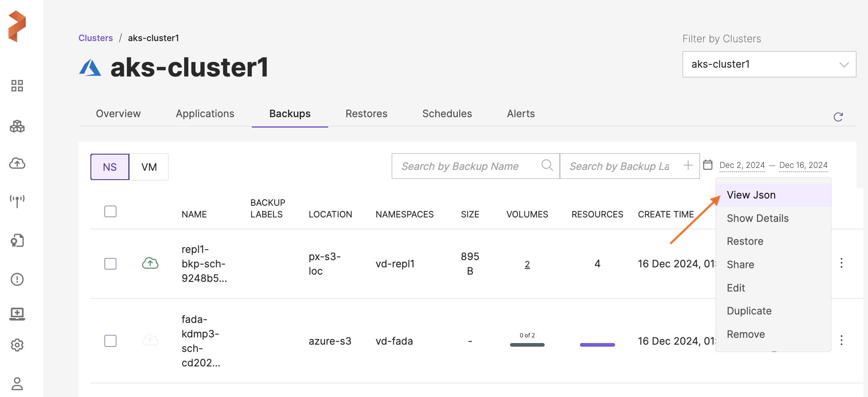The image size is (868, 397).
Task: Refresh the backups list
Action: [838, 117]
